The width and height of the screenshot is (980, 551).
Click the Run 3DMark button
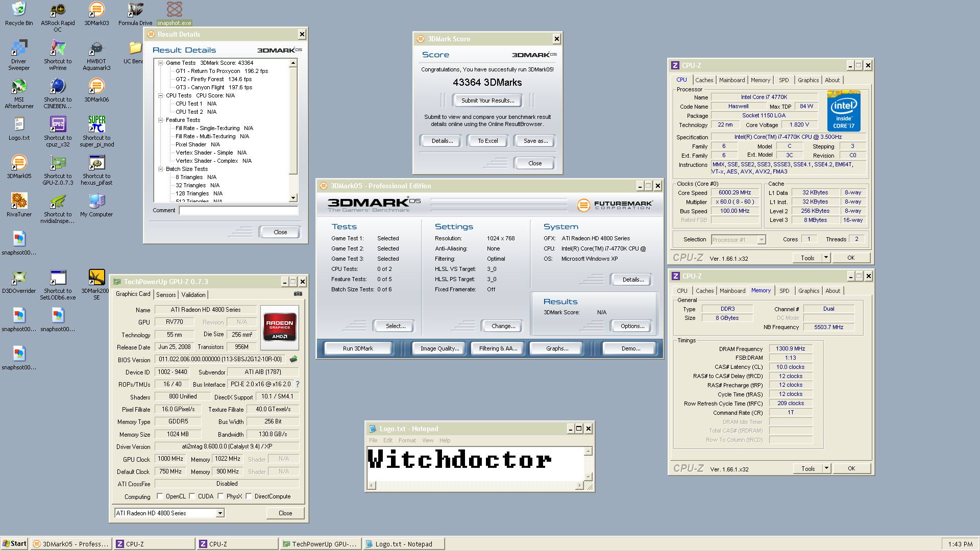[x=358, y=348]
